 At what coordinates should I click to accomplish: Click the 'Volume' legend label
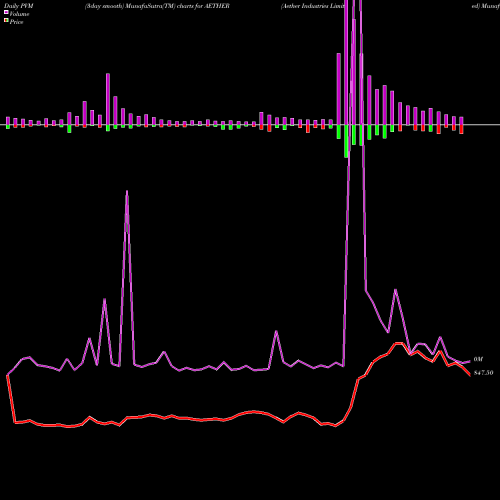click(19, 14)
